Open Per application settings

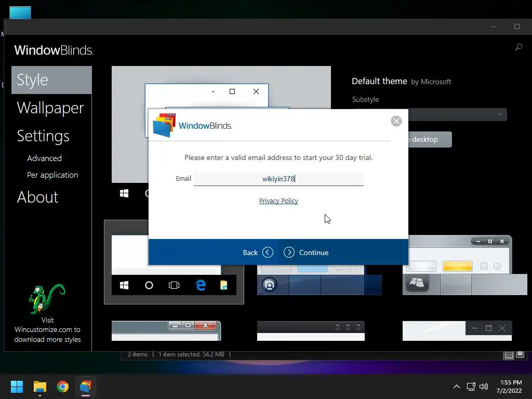pos(52,175)
